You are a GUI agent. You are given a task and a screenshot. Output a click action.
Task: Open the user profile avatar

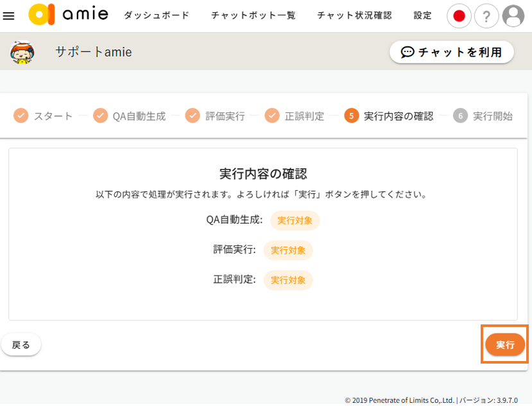tap(513, 16)
